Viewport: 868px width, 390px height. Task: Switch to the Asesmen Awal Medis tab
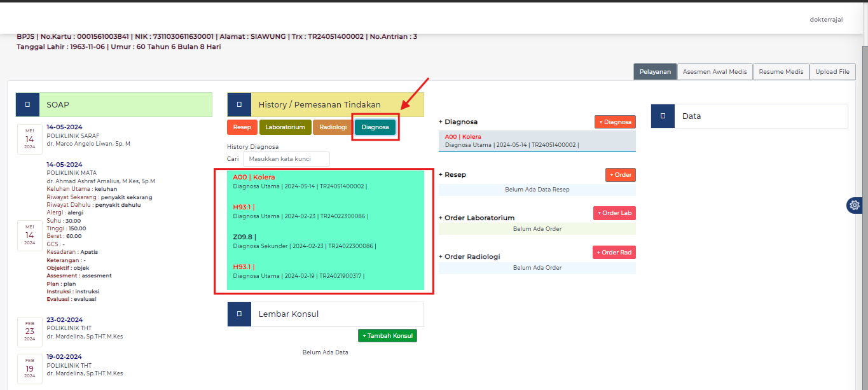[715, 72]
